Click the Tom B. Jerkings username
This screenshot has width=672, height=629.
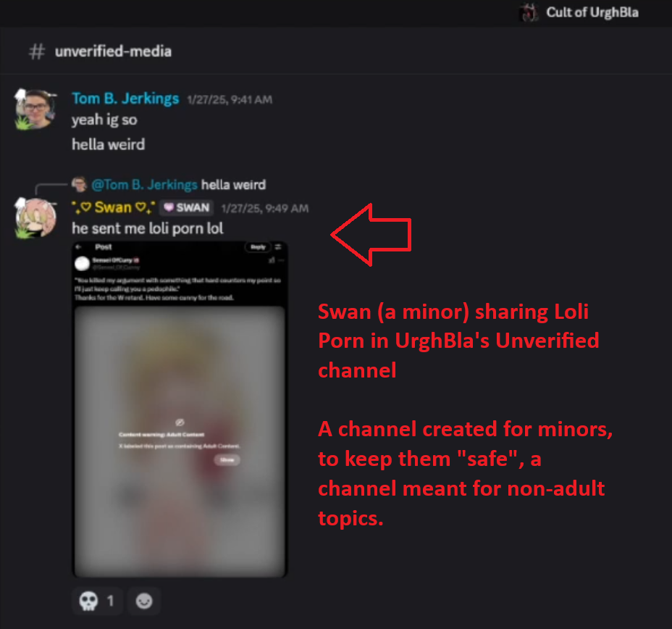(125, 99)
